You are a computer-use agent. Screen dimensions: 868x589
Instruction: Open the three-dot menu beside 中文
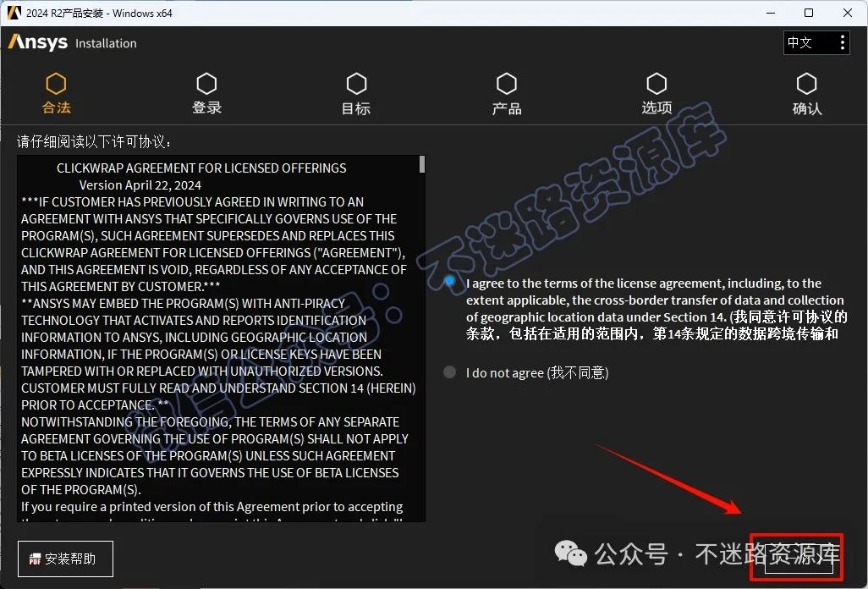pos(842,42)
